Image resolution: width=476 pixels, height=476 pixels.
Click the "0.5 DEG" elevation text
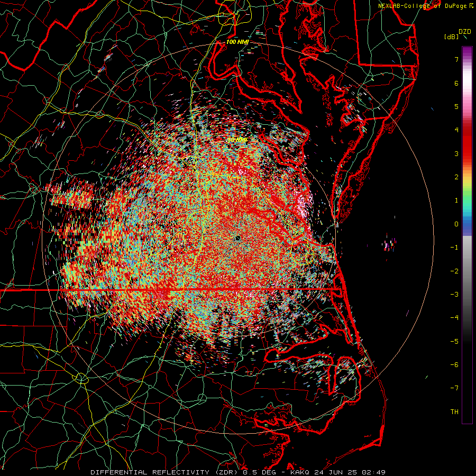tap(259, 472)
